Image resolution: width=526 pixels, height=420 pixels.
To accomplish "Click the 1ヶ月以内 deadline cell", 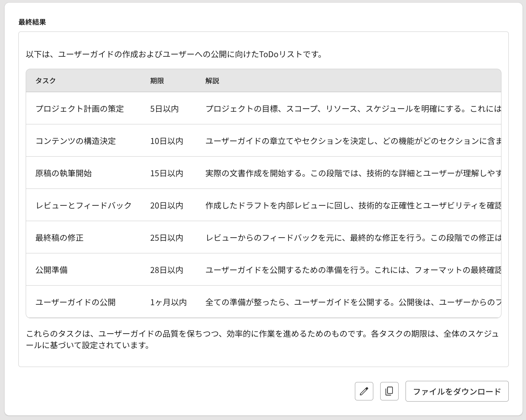I will click(x=168, y=302).
